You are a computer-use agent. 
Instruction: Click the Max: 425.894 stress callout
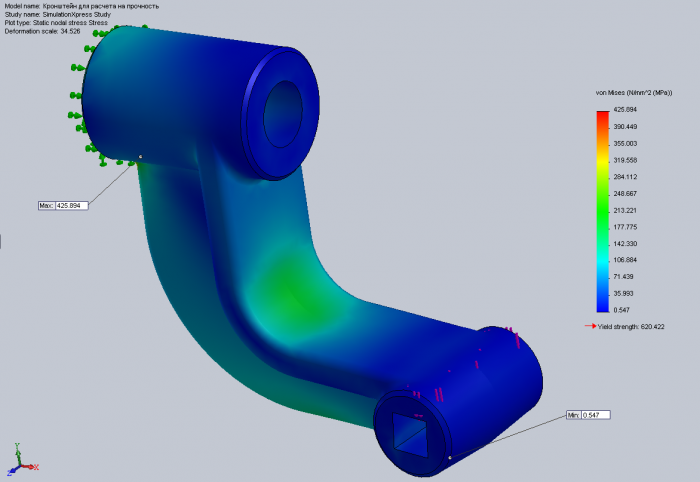coord(63,206)
